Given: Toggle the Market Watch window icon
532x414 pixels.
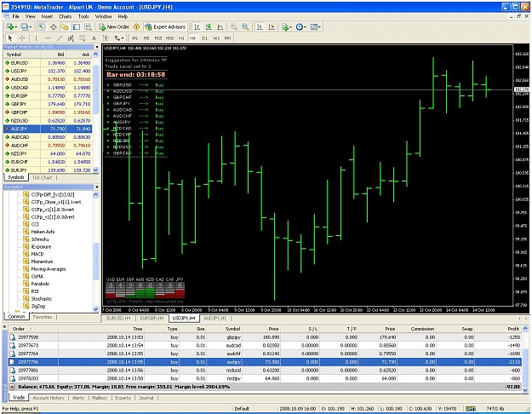Looking at the screenshot, I should pos(42,26).
